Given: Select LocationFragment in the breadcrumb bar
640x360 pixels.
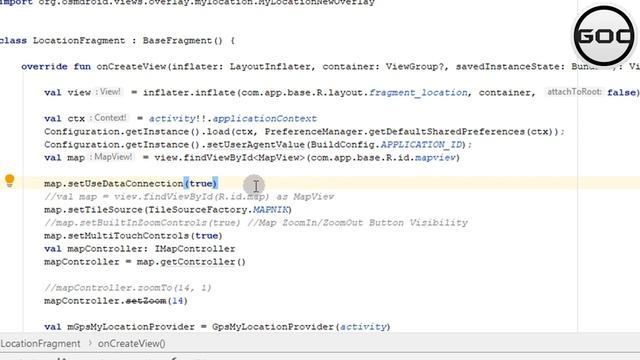Looking at the screenshot, I should tap(40, 344).
